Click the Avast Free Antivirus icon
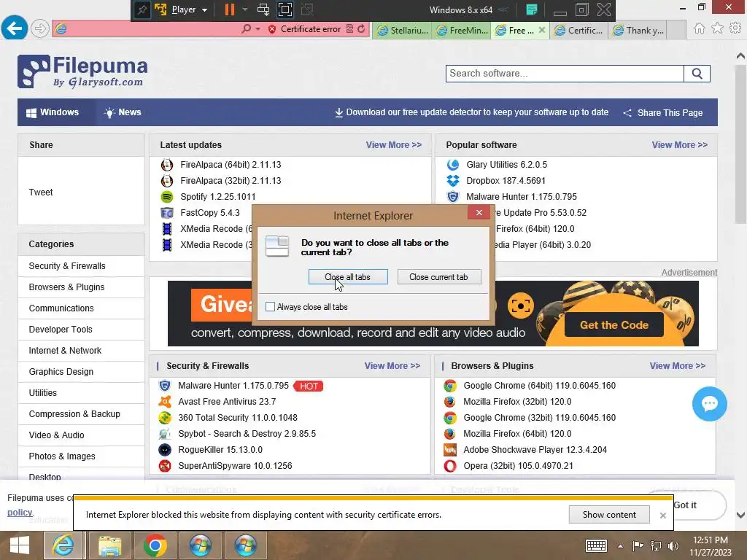Screen dimensions: 747x560 pos(165,402)
